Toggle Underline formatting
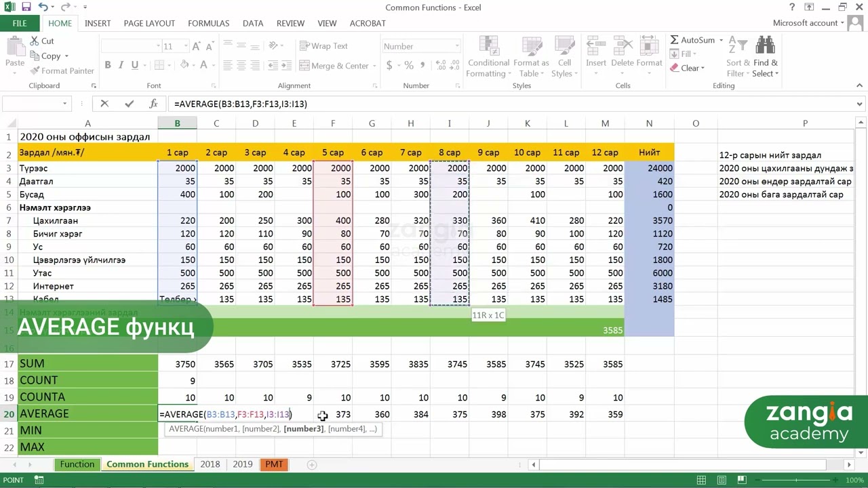Image resolution: width=868 pixels, height=488 pixels. (134, 66)
